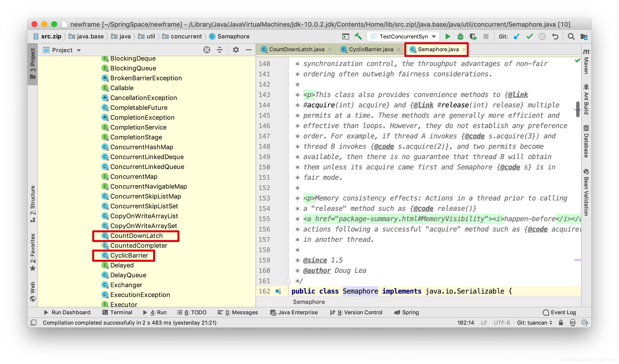Open the 0: Messages tool window
This screenshot has height=364, width=619.
point(238,312)
